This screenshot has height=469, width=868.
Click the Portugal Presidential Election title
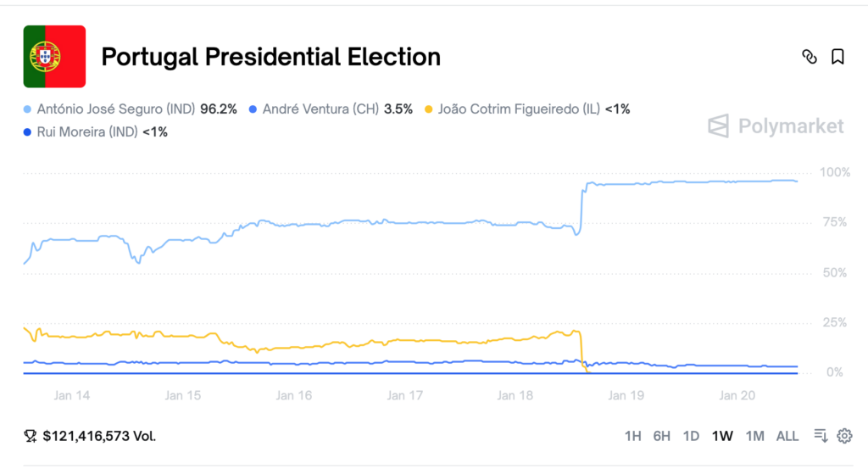point(270,57)
